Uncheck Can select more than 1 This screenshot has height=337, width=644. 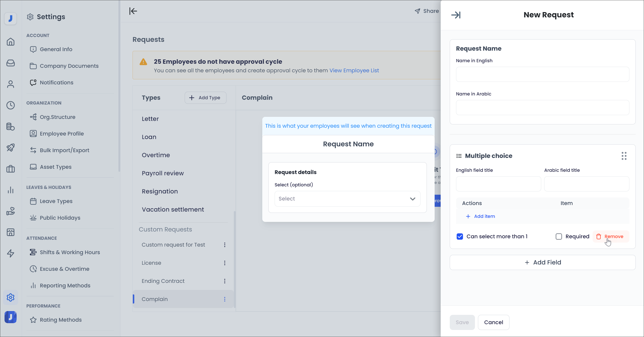pyautogui.click(x=460, y=237)
